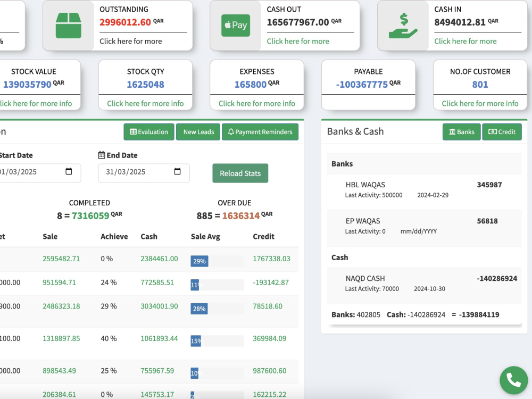Click overdue total 1636314
This screenshot has width=532, height=399.
point(241,216)
